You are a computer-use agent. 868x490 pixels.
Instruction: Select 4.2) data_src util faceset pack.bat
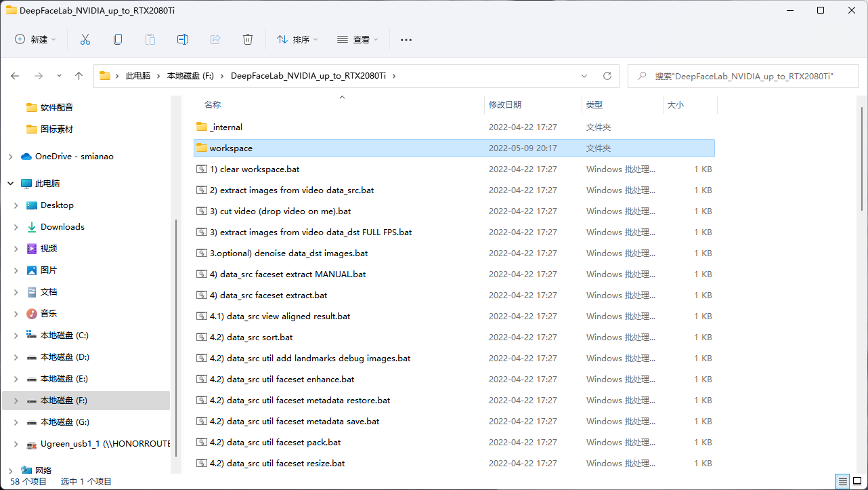[275, 442]
